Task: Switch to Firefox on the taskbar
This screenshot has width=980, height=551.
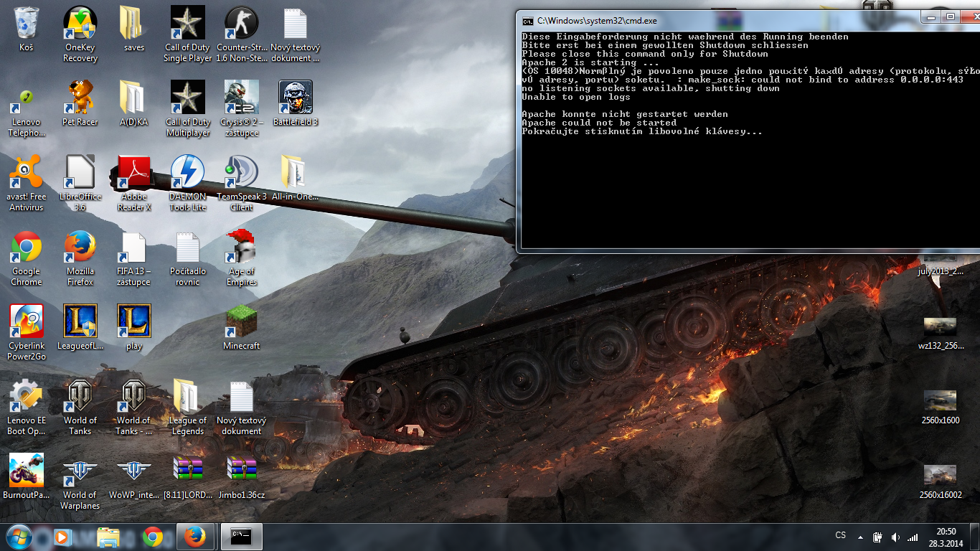Action: pos(194,537)
